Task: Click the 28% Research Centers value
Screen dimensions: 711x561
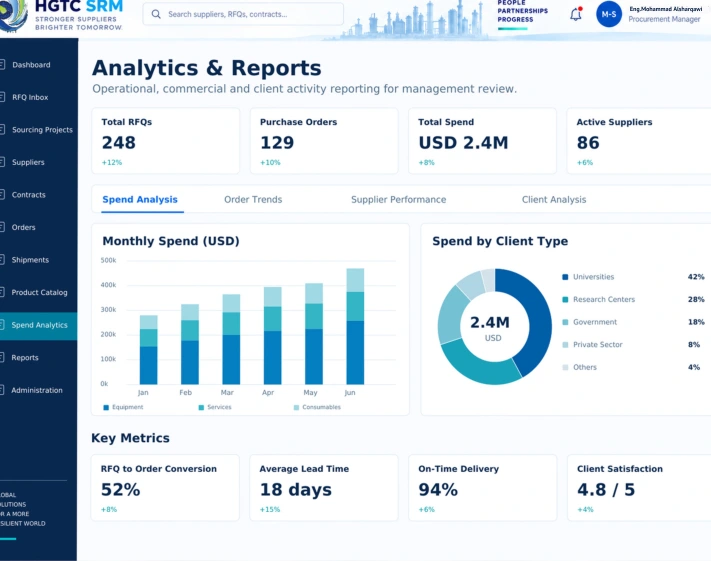Action: click(696, 299)
